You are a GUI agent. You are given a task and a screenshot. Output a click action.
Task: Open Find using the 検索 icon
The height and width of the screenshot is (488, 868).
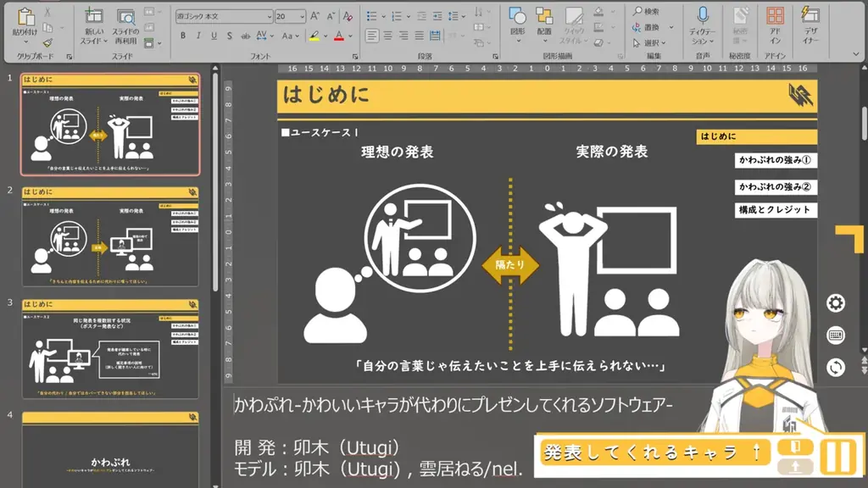[x=648, y=10]
